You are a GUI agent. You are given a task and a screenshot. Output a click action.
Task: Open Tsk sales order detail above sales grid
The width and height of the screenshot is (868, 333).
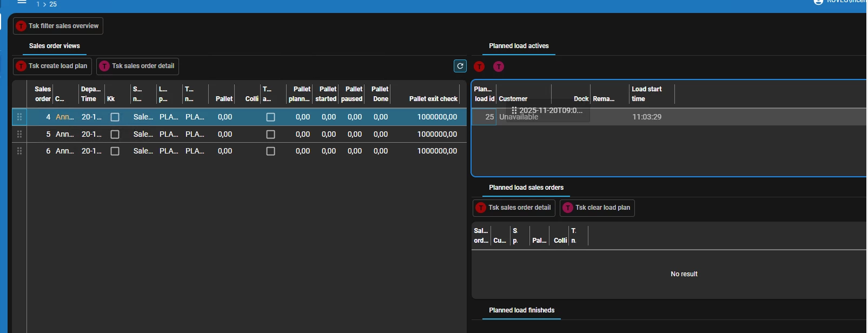[x=137, y=66]
